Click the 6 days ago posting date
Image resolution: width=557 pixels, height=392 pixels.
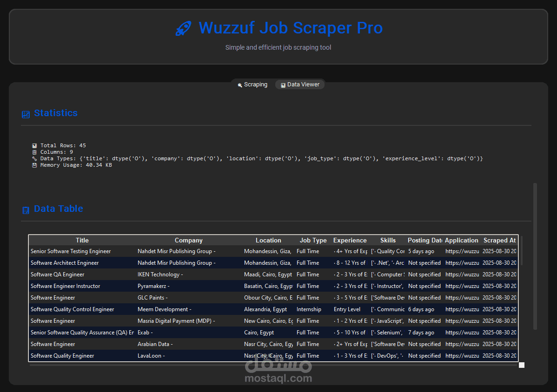click(x=425, y=309)
